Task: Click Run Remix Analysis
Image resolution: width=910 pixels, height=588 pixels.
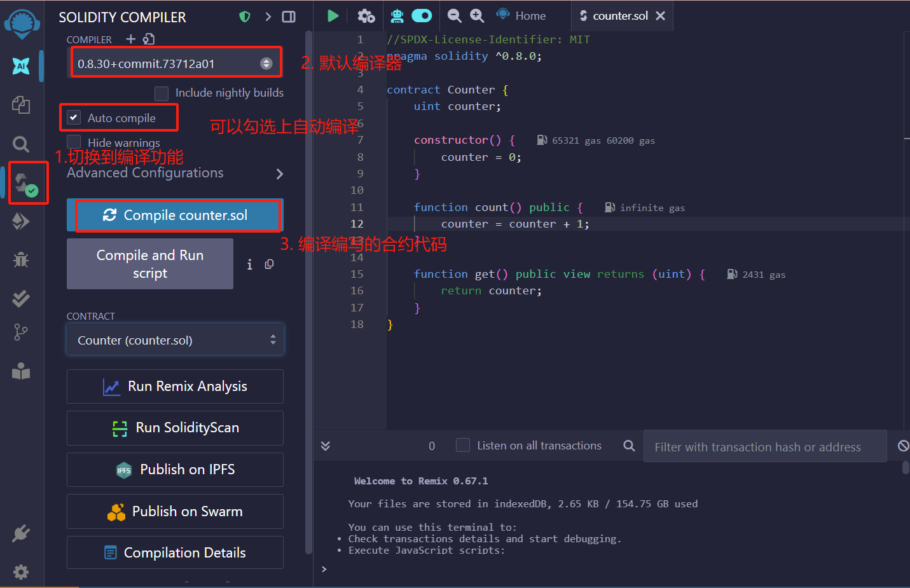Action: tap(175, 386)
